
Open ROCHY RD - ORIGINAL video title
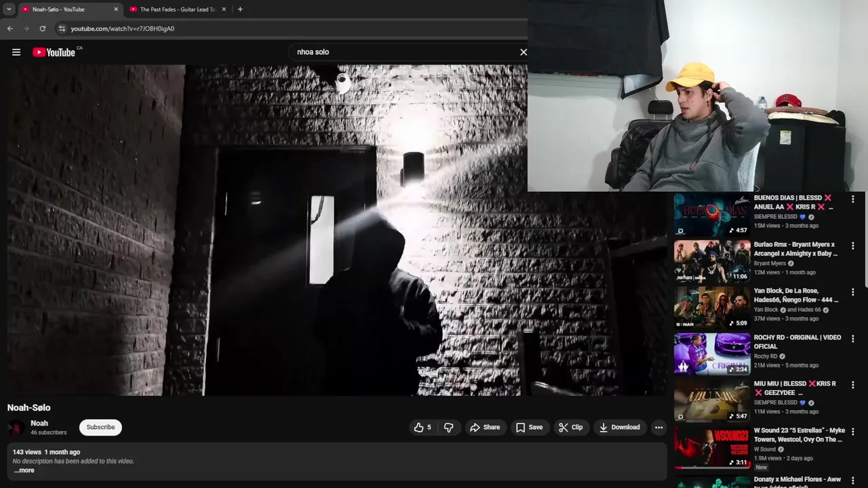797,342
